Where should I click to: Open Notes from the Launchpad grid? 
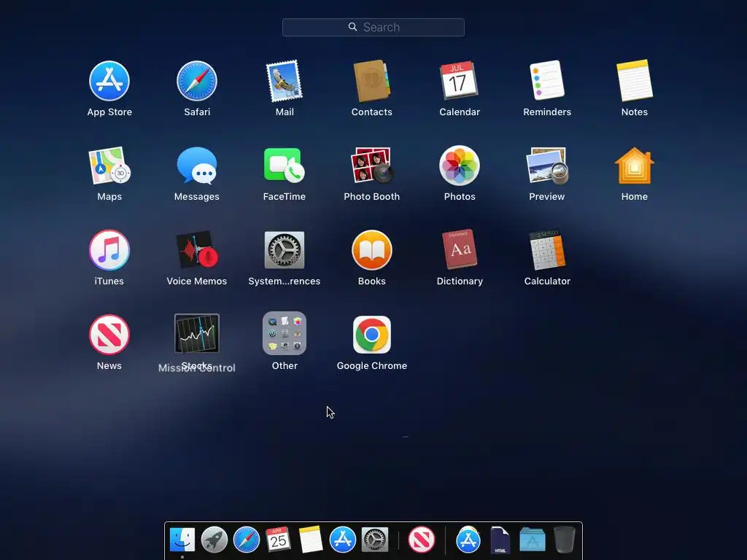click(x=635, y=80)
